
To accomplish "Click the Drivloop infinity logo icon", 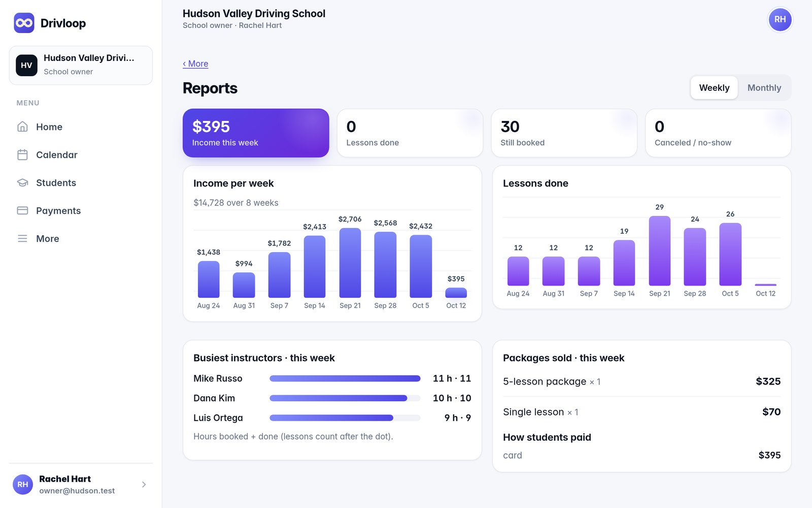I will click(24, 23).
